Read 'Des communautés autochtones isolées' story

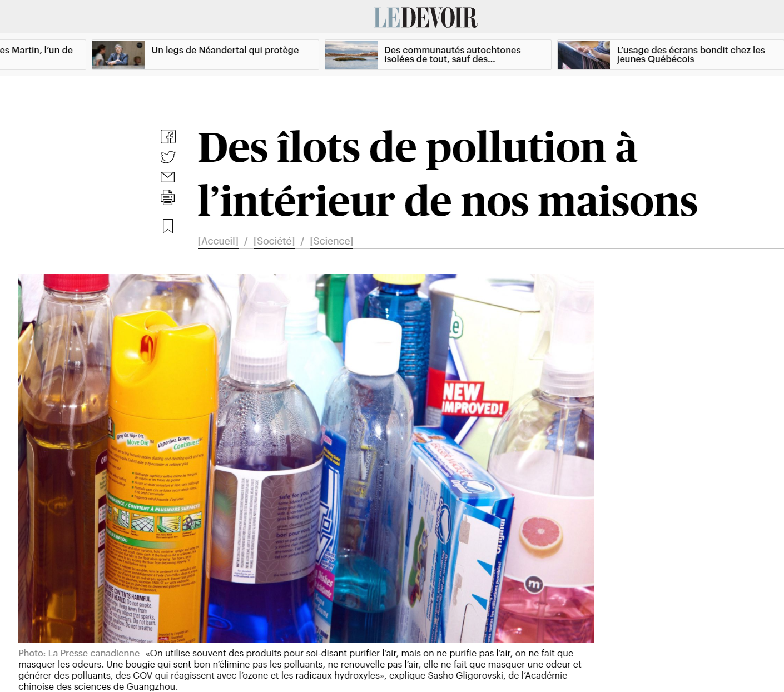(453, 54)
